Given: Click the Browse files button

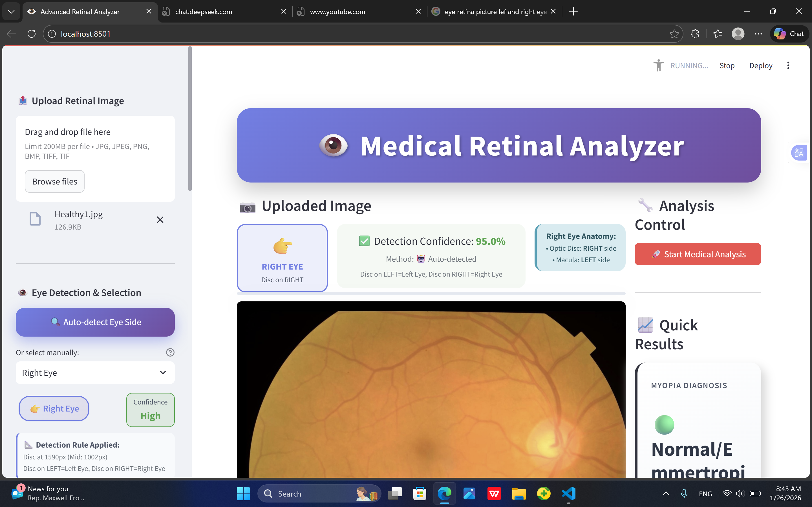Looking at the screenshot, I should (55, 181).
